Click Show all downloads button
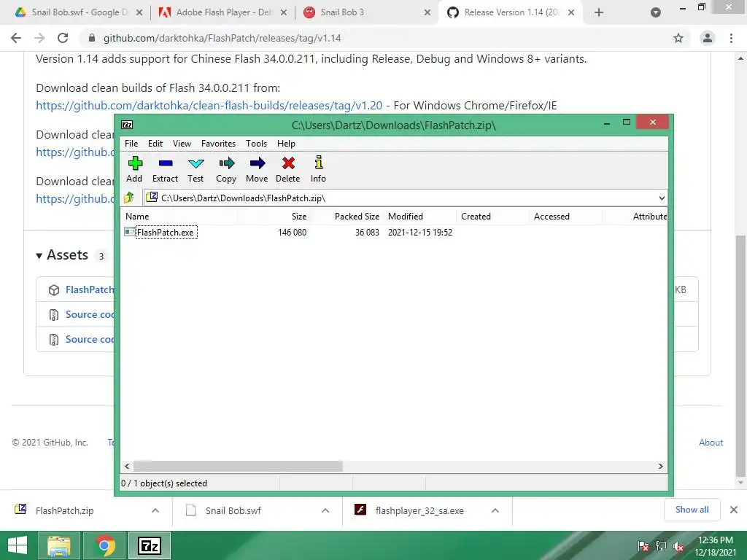The height and width of the screenshot is (560, 747). (x=692, y=510)
